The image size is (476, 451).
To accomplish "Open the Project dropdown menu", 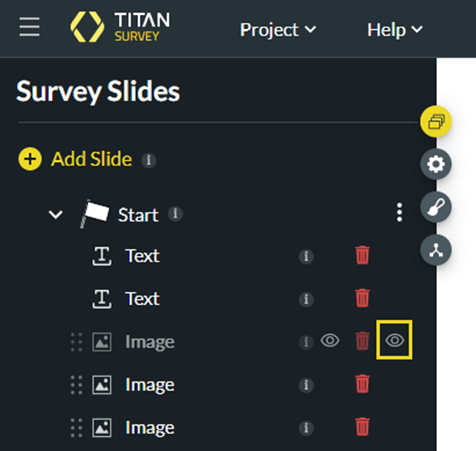I will click(x=277, y=30).
